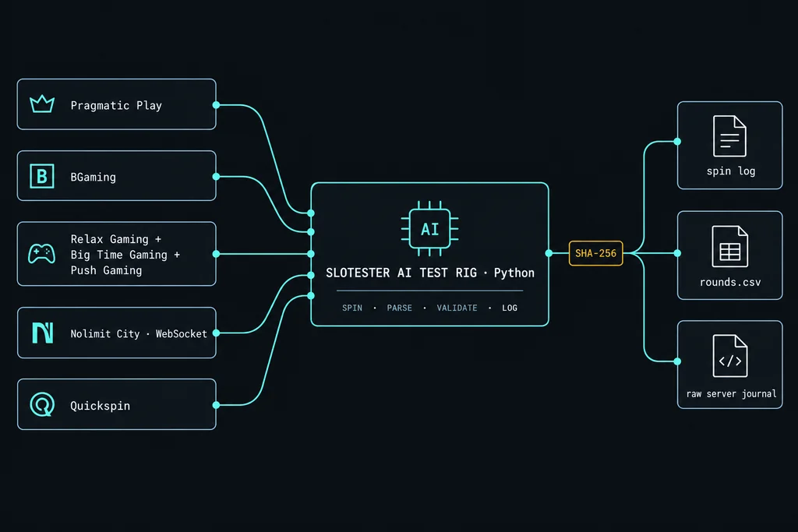The width and height of the screenshot is (798, 532).
Task: Click the spin log document icon
Action: tap(729, 136)
